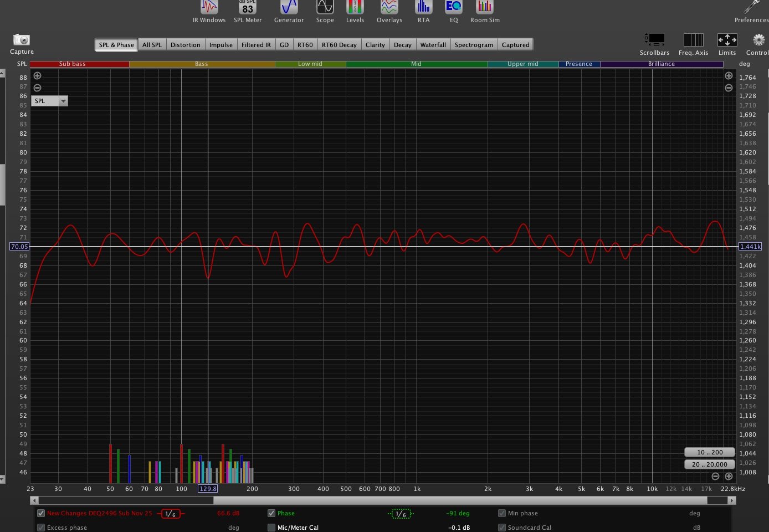Open the RT60 Decay tab
Image resolution: width=769 pixels, height=532 pixels.
[339, 45]
